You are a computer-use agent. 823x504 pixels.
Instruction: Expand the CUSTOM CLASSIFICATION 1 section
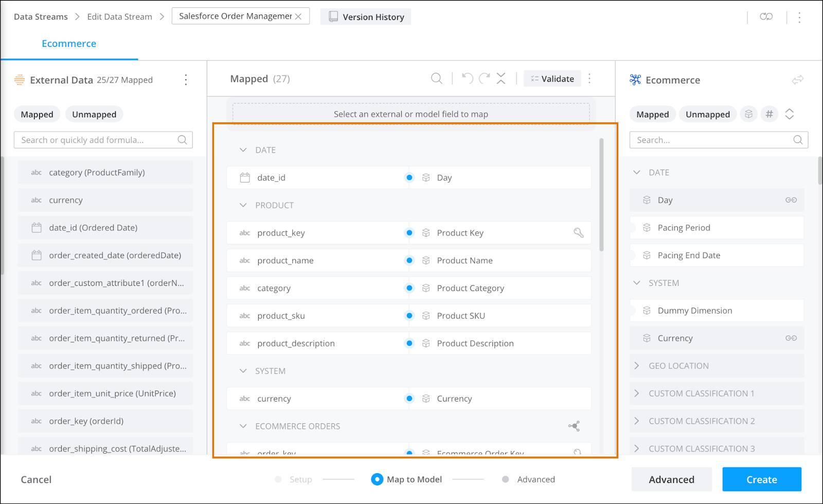638,393
